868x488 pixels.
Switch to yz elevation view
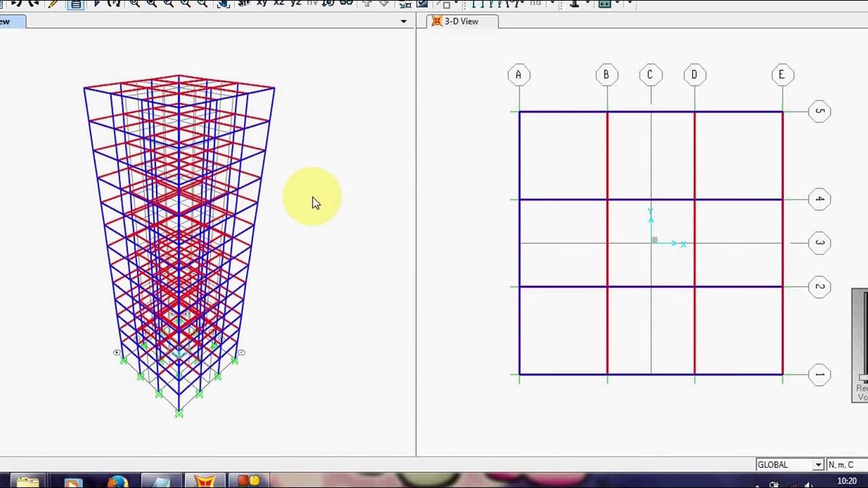coord(296,3)
